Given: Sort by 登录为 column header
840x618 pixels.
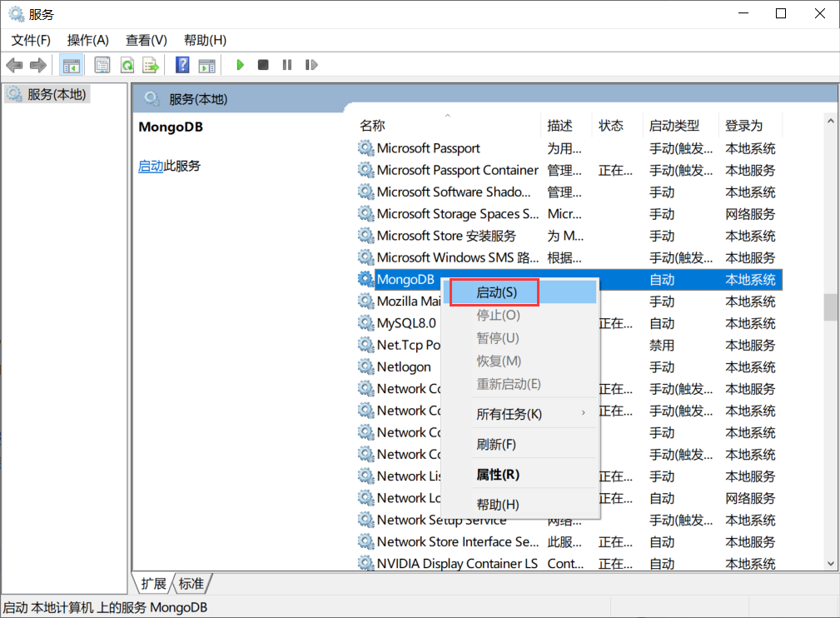Looking at the screenshot, I should (750, 126).
